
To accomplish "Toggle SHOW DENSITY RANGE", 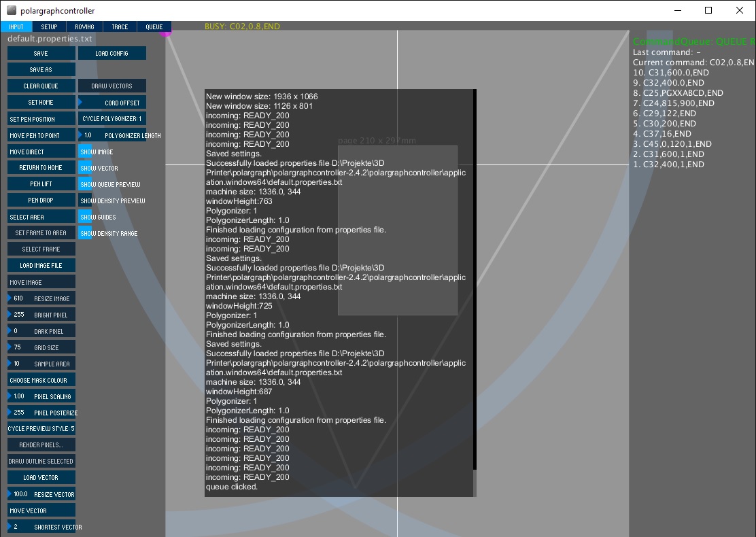I will (x=84, y=233).
